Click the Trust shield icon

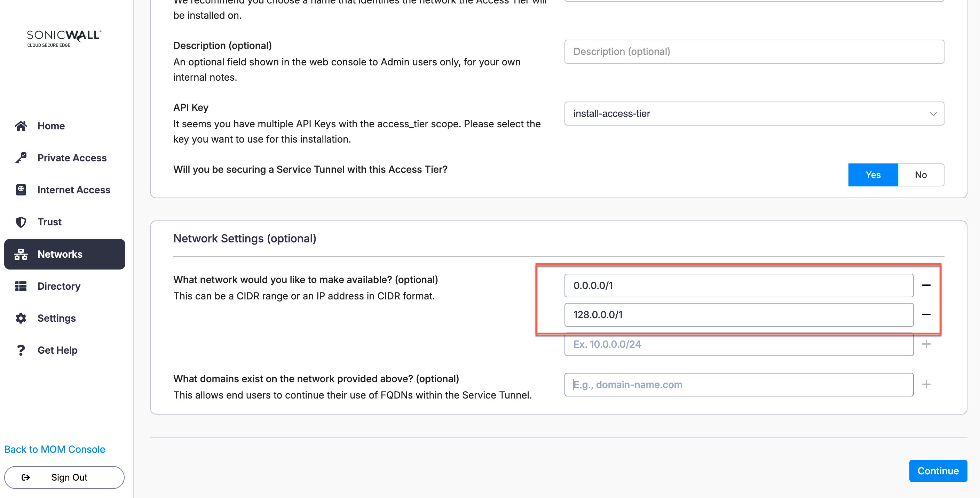pyautogui.click(x=21, y=222)
